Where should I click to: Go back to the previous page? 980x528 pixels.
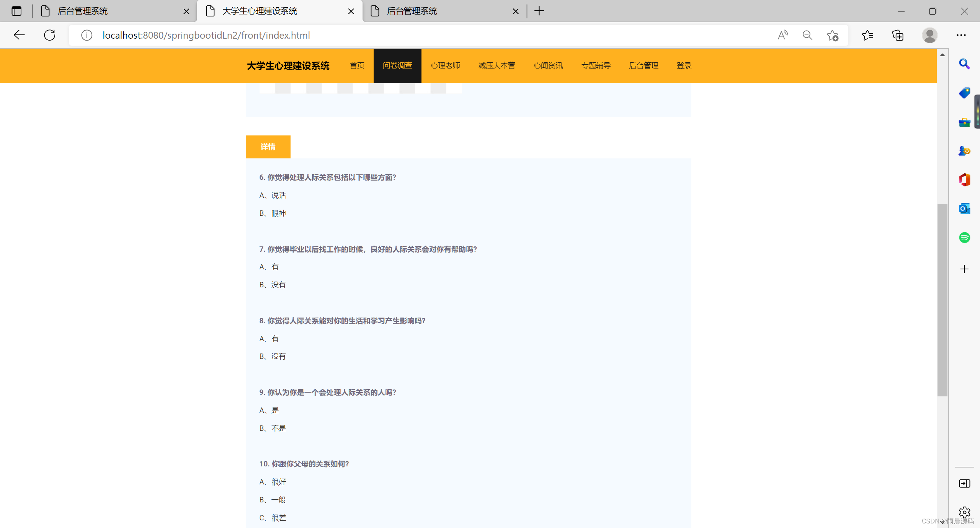point(19,35)
